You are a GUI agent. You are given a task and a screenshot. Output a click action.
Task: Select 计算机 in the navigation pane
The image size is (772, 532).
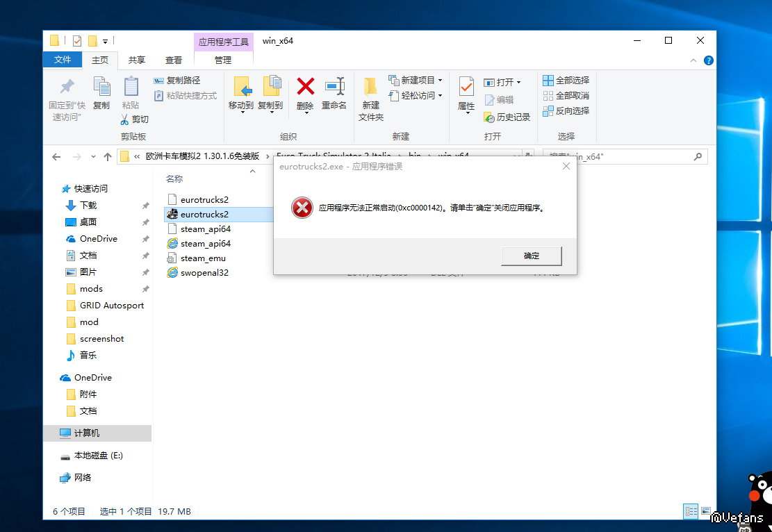tap(97, 433)
